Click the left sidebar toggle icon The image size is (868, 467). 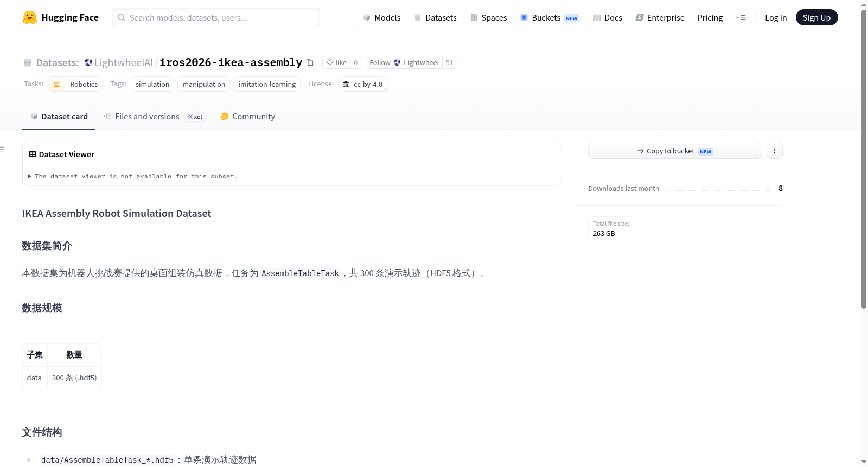(2, 149)
